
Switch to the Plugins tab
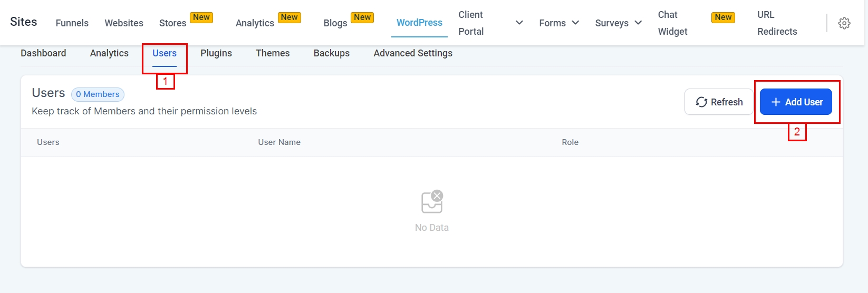216,53
